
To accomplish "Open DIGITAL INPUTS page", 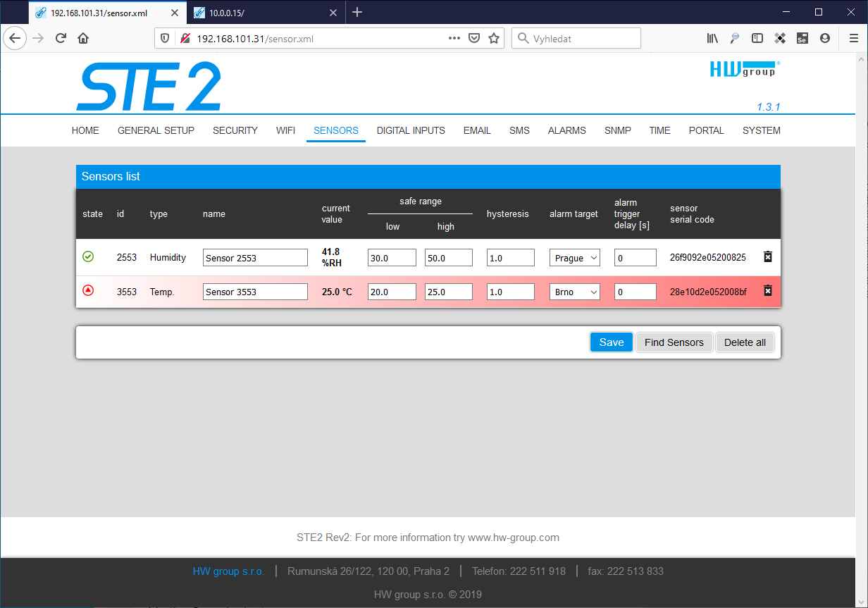I will coord(411,130).
